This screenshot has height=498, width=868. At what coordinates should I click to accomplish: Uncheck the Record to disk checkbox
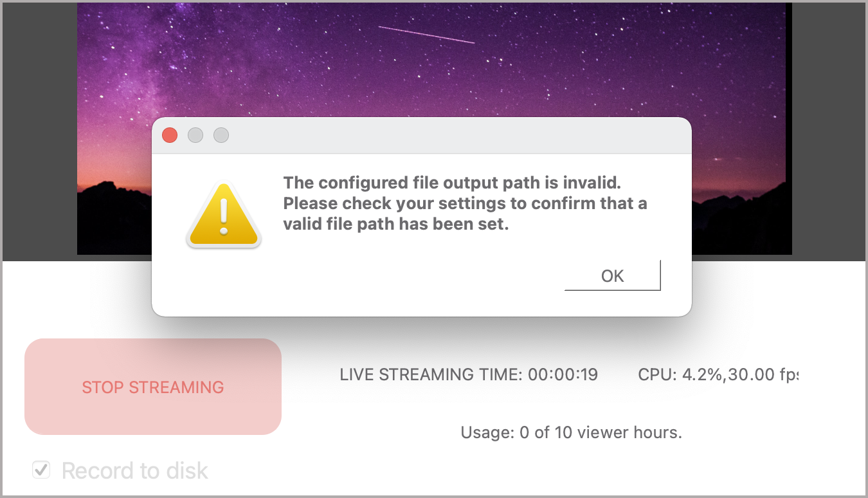pyautogui.click(x=41, y=470)
